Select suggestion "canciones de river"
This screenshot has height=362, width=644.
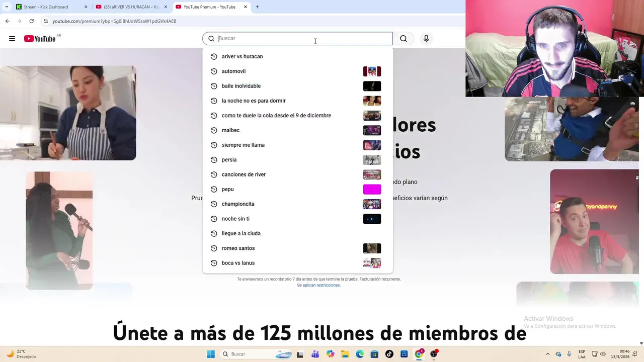click(x=297, y=174)
